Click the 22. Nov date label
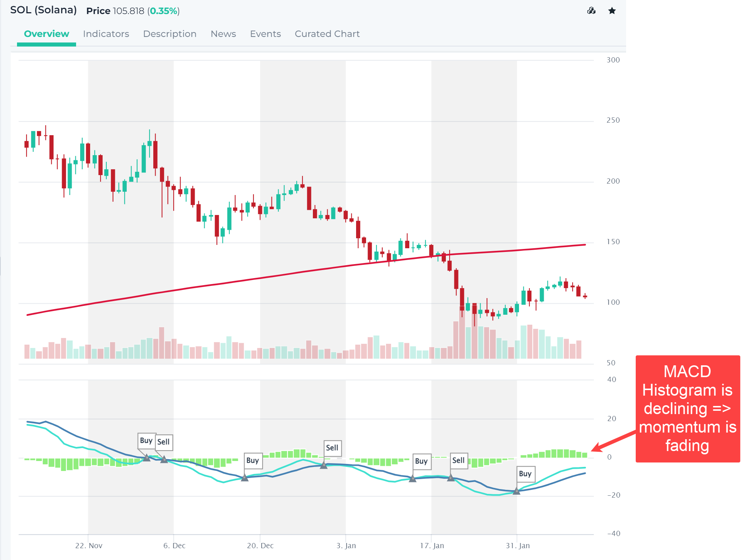 (x=89, y=546)
